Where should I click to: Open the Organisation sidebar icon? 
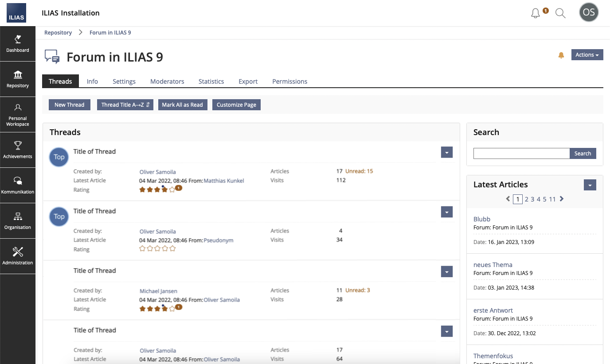click(x=18, y=221)
